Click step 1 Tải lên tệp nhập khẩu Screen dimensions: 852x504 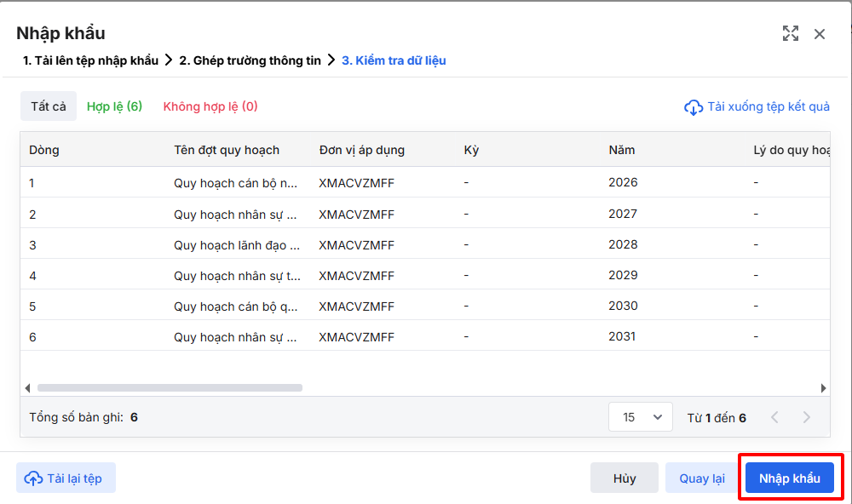point(90,60)
